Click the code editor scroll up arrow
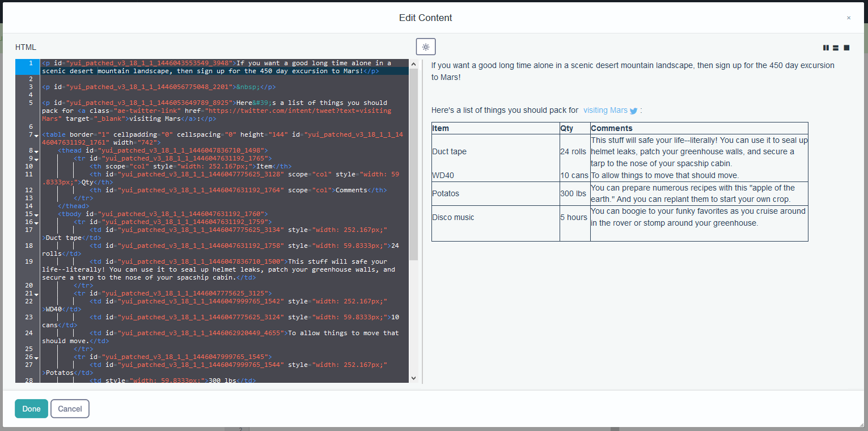 413,64
